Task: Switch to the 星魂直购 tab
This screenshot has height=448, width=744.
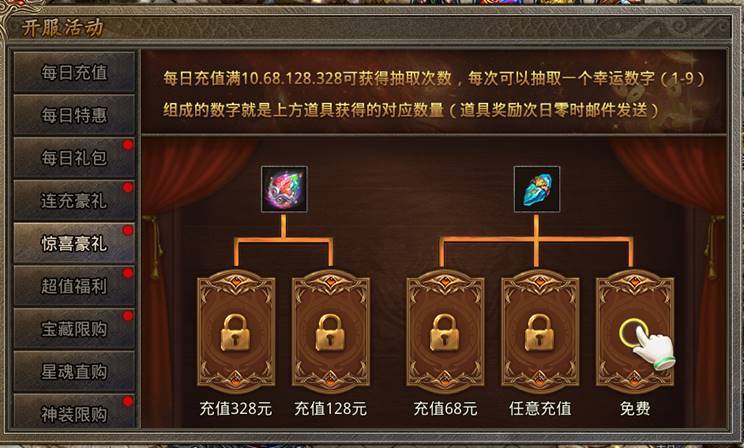Action: [74, 371]
